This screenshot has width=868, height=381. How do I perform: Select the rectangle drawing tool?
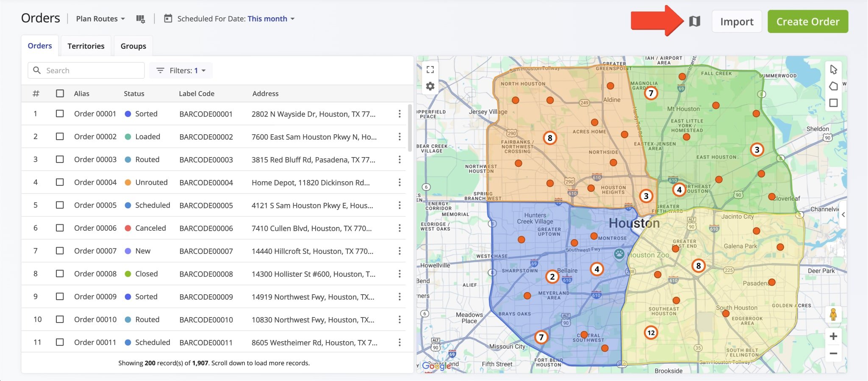[833, 103]
